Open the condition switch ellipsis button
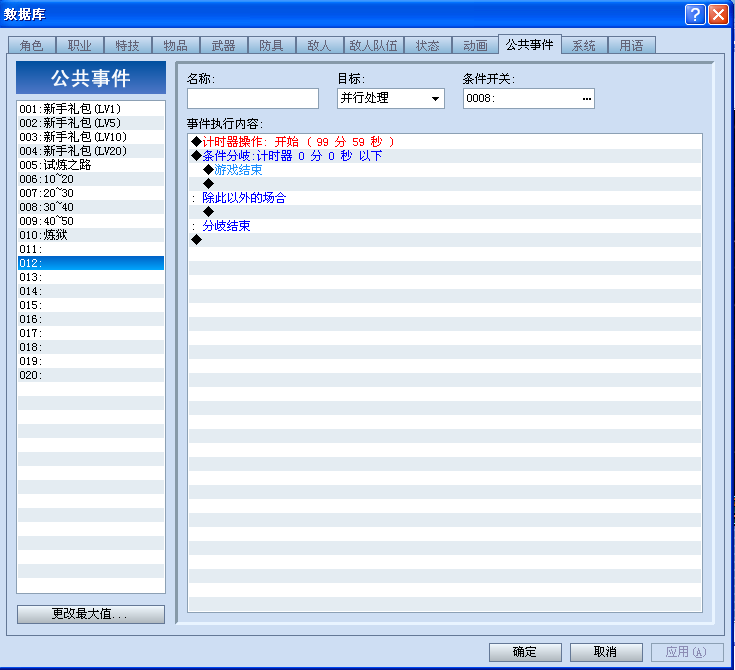Screen dimensions: 735x670 [586, 98]
